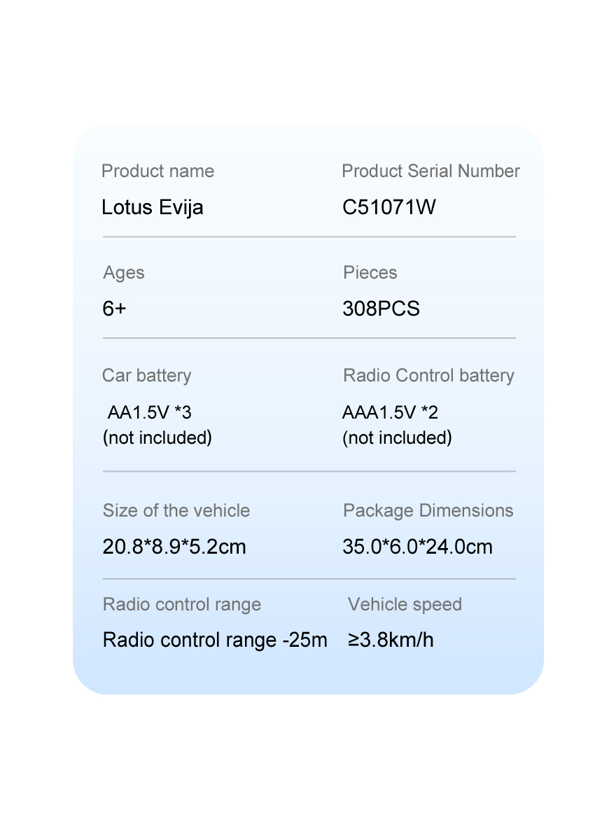Select the 6+ age value
Screen dimensions: 616x840
point(114,309)
